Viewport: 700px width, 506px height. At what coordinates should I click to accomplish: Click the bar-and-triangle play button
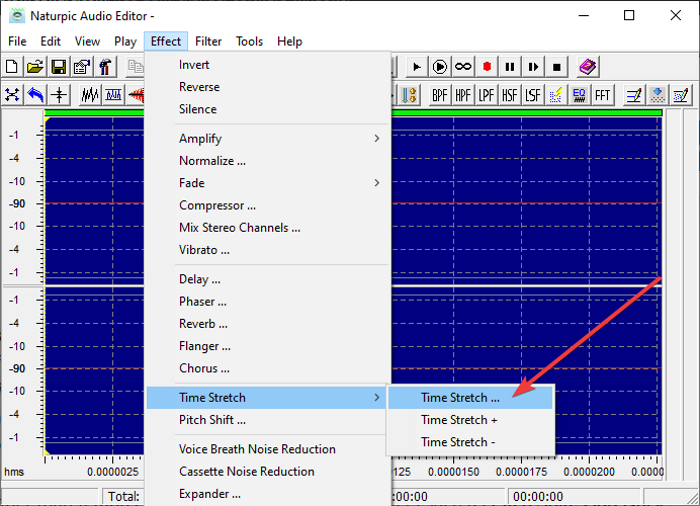[x=533, y=67]
